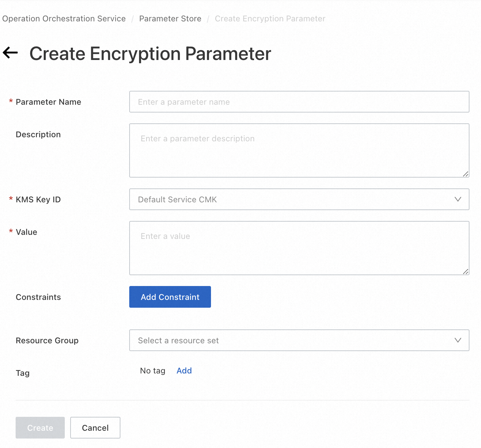Focus the Parameter Name input field
This screenshot has height=448, width=481.
[299, 102]
